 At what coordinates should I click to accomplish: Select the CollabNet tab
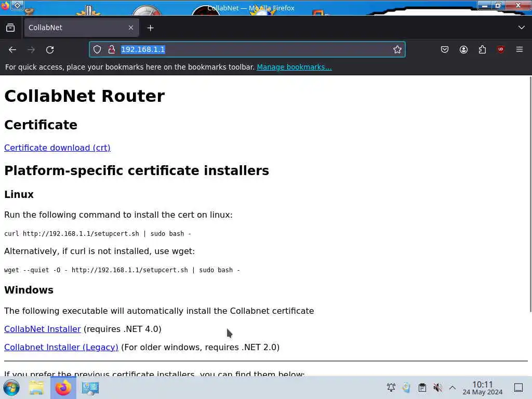click(81, 28)
